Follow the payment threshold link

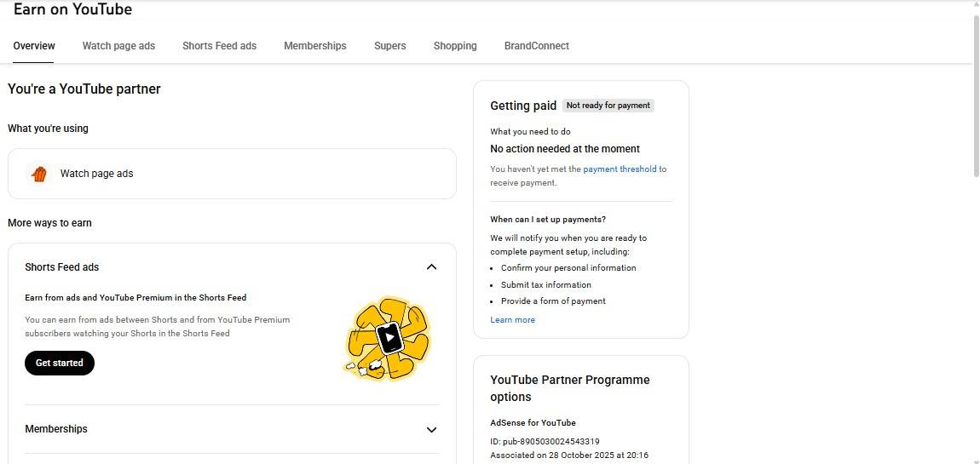pyautogui.click(x=620, y=169)
